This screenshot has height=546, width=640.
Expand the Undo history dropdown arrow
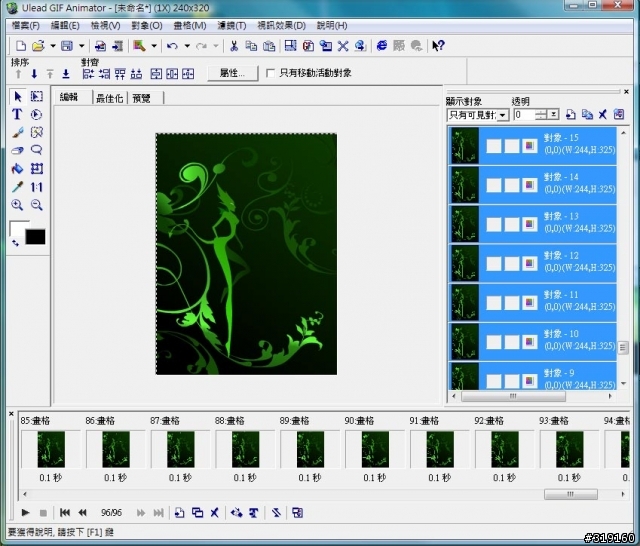click(187, 46)
